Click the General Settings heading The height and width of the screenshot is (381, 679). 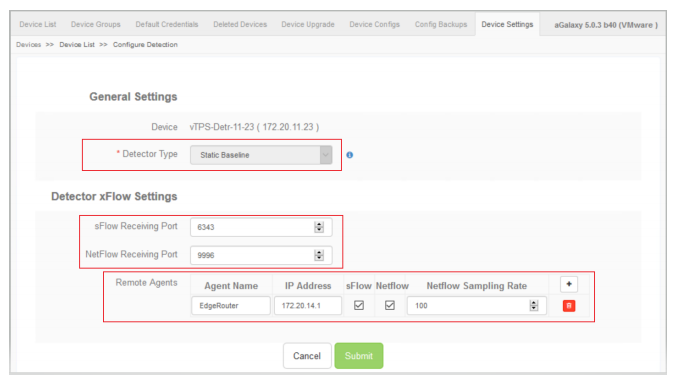[x=133, y=97]
